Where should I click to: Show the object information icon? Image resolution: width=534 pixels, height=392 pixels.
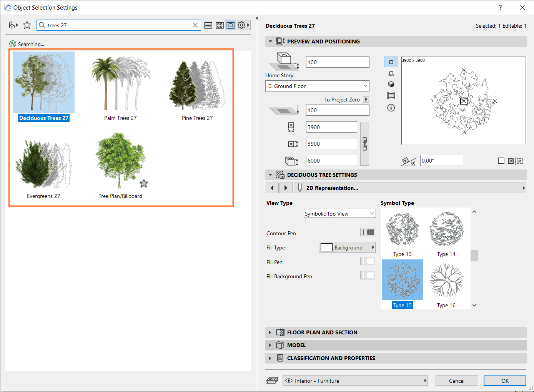391,108
